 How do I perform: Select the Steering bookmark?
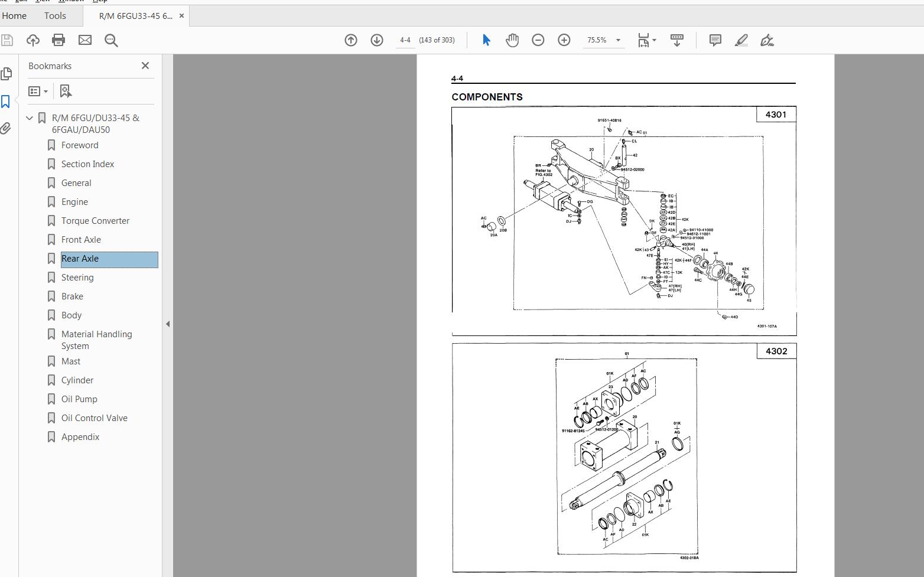[77, 277]
